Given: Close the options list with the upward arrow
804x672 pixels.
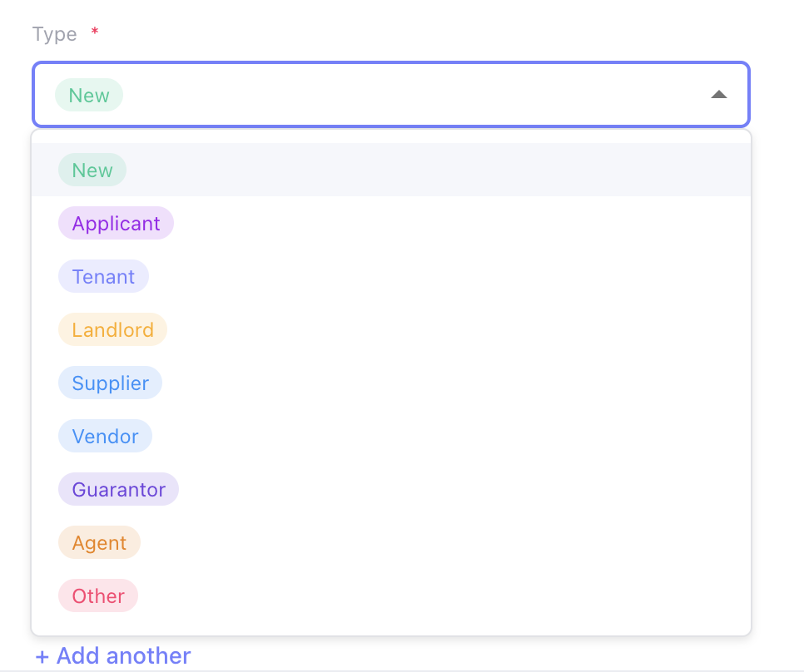Looking at the screenshot, I should [x=719, y=95].
